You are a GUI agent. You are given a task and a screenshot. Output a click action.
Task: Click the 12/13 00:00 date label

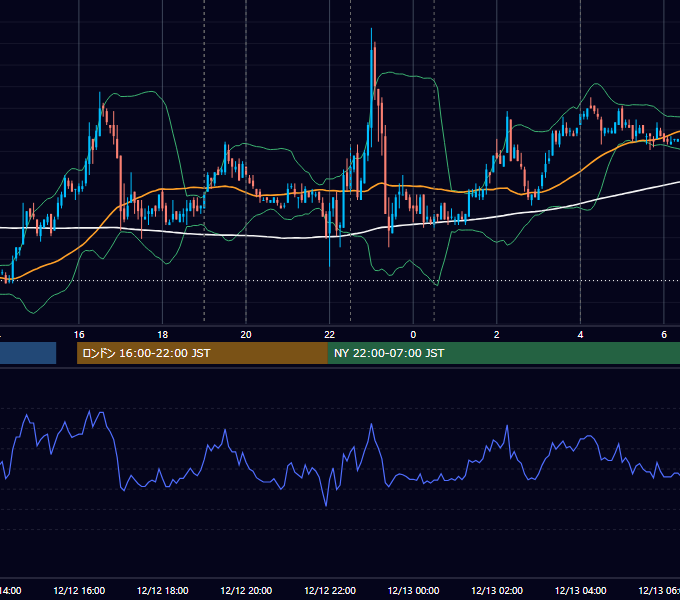413,590
